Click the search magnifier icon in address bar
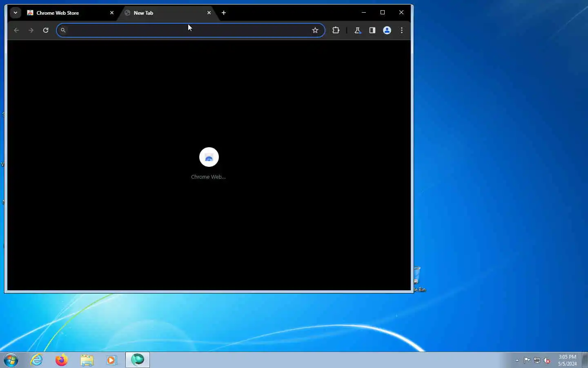This screenshot has height=368, width=588. point(63,30)
